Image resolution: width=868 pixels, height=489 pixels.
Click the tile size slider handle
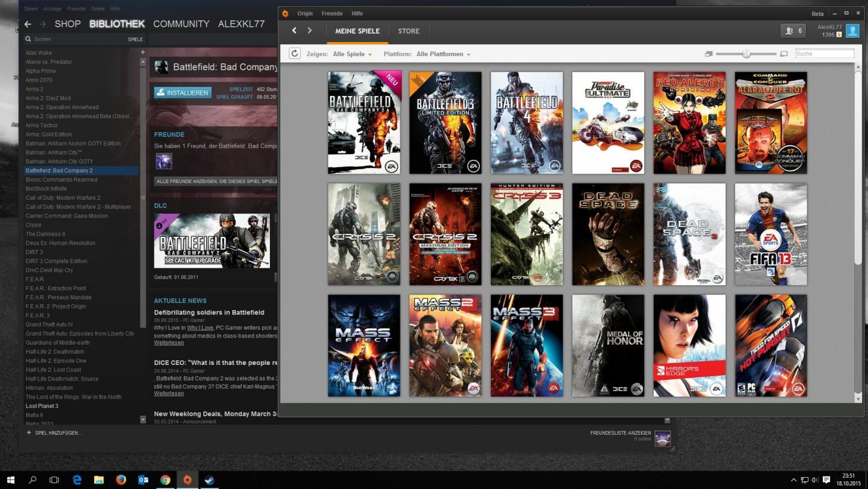pyautogui.click(x=746, y=54)
